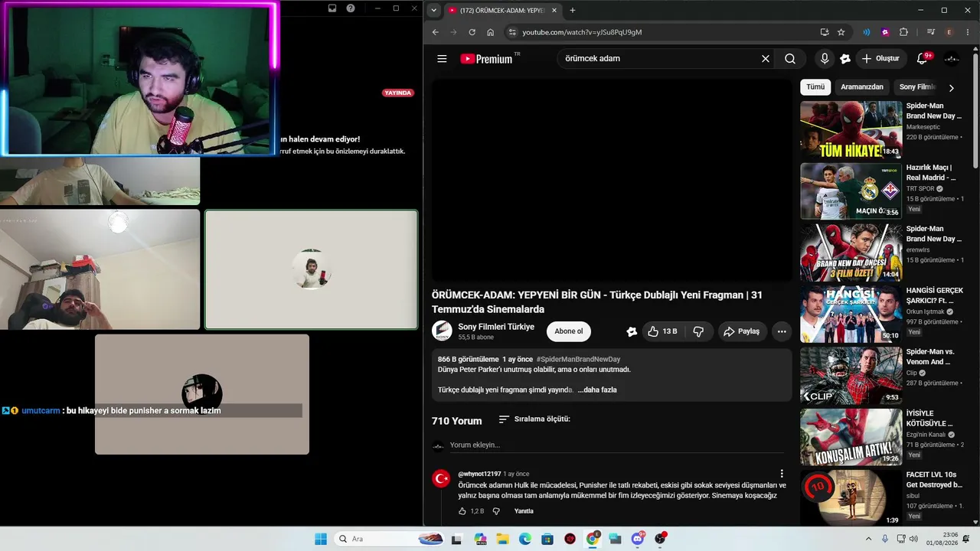Open the Chrome profile 'E' avatar
The image size is (980, 551).
pyautogui.click(x=949, y=32)
